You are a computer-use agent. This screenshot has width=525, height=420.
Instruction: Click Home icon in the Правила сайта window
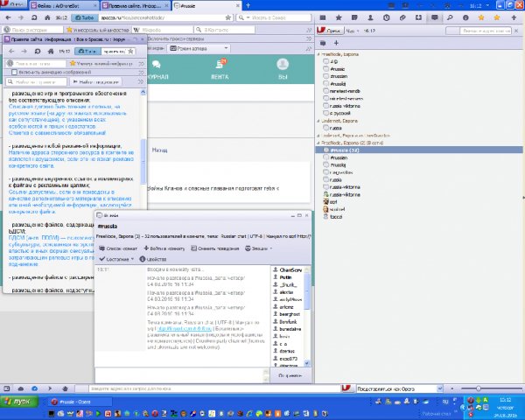click(51, 52)
